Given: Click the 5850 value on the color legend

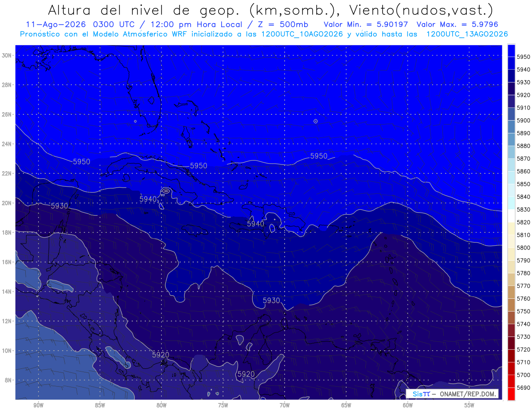Looking at the screenshot, I should coord(523,184).
